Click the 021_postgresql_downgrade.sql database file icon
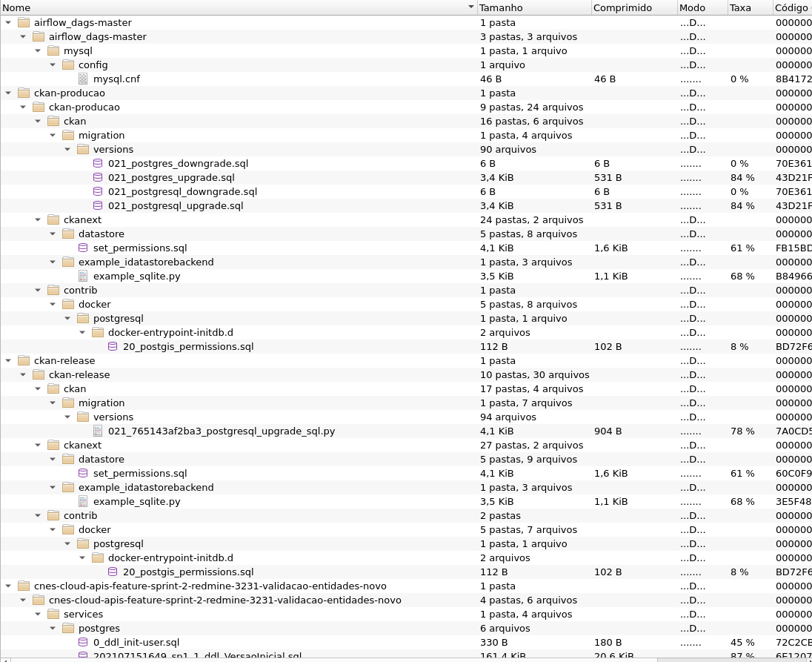 tap(97, 191)
